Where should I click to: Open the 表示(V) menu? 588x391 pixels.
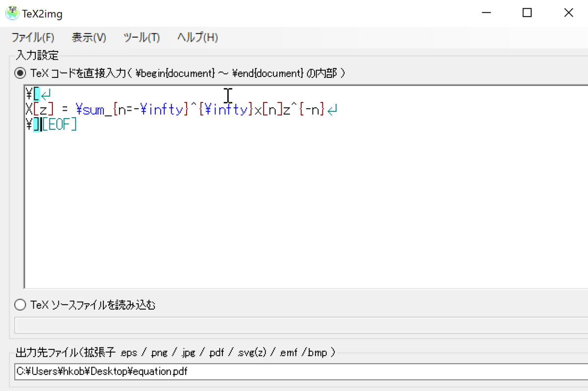[89, 37]
